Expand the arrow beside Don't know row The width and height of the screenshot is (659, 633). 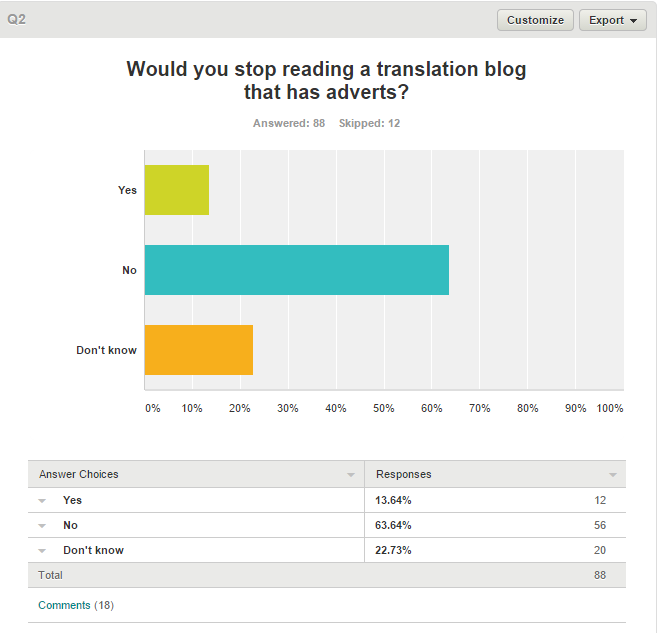pyautogui.click(x=42, y=551)
